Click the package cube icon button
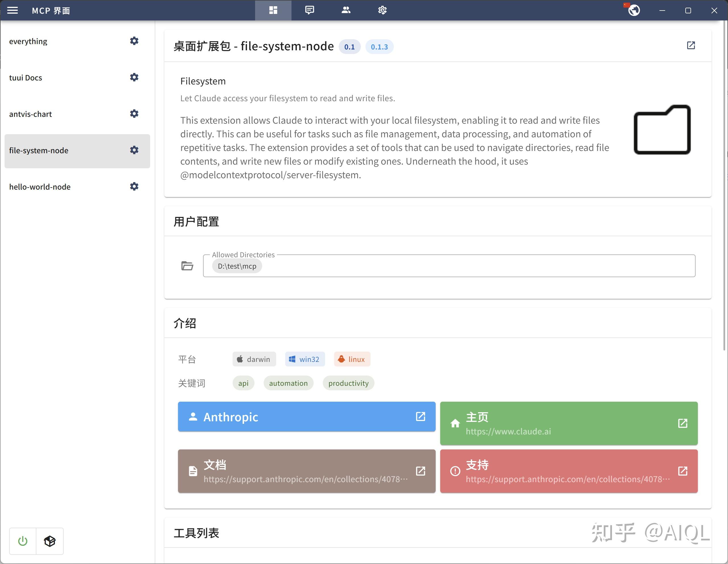 (50, 541)
